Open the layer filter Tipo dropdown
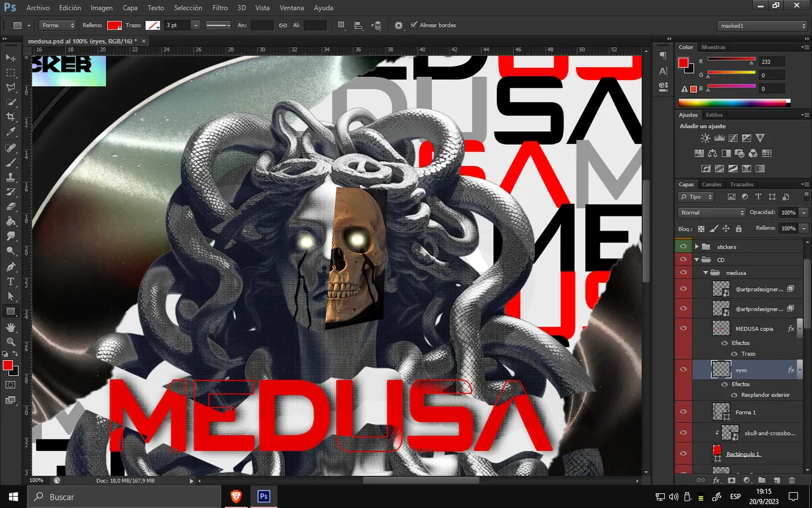 pyautogui.click(x=696, y=197)
